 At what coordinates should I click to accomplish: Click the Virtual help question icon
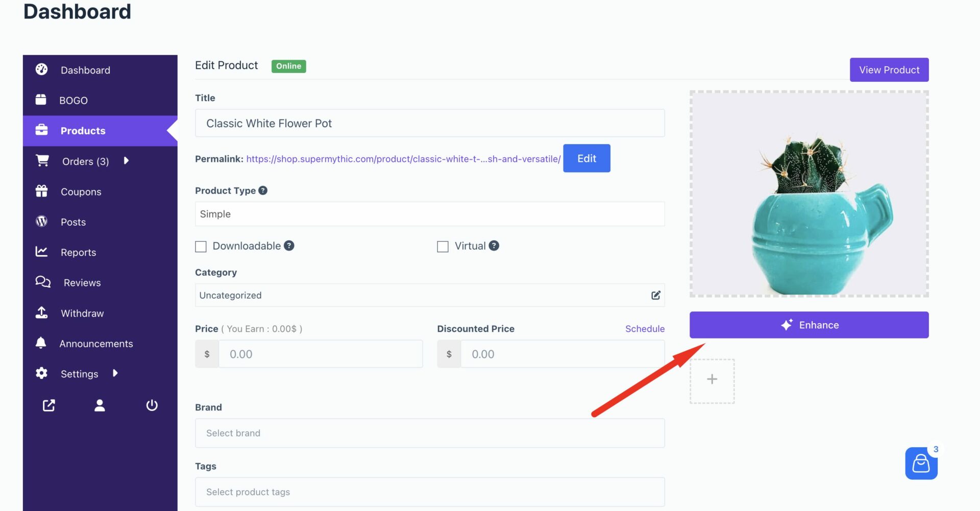494,246
